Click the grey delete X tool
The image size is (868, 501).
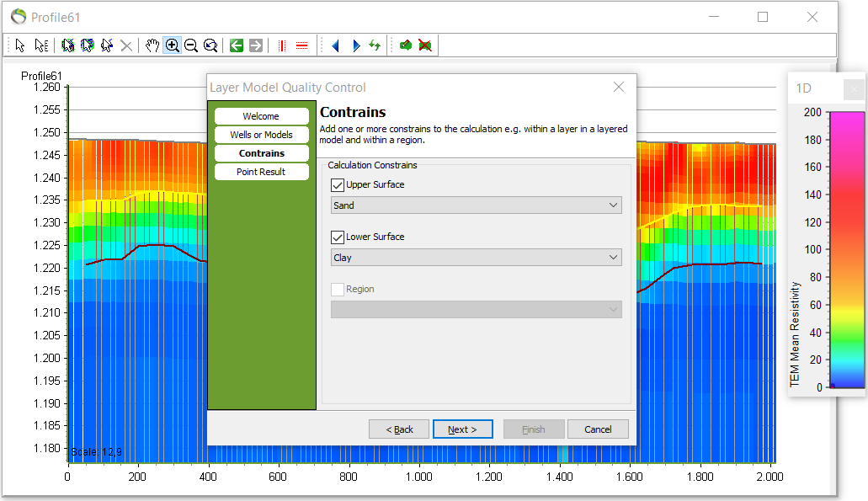pyautogui.click(x=126, y=45)
